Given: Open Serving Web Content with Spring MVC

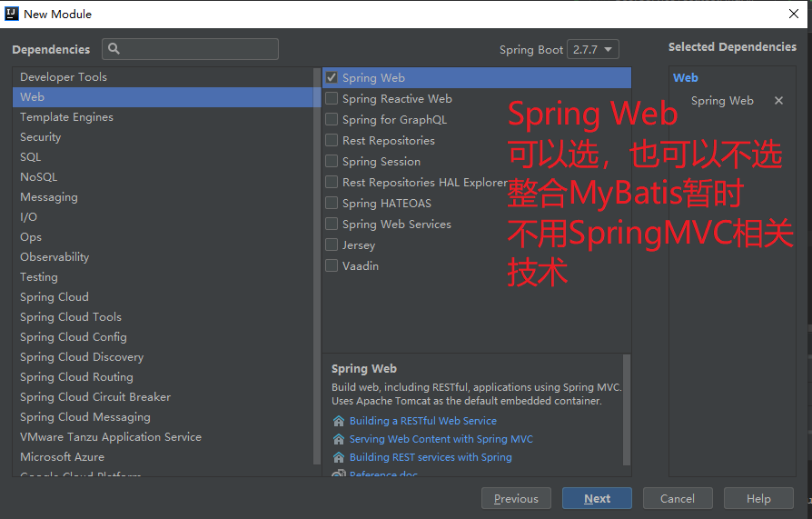Looking at the screenshot, I should (441, 439).
